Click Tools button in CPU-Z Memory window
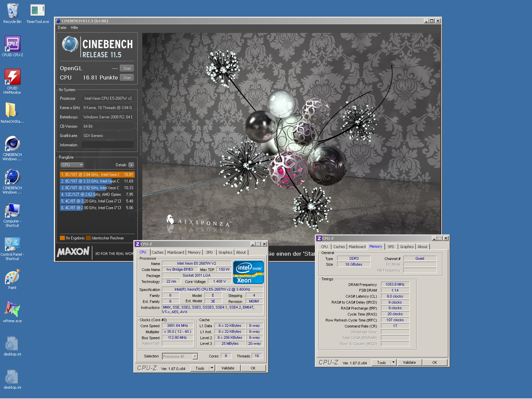Screen dimensions: 532x399 (x=381, y=362)
